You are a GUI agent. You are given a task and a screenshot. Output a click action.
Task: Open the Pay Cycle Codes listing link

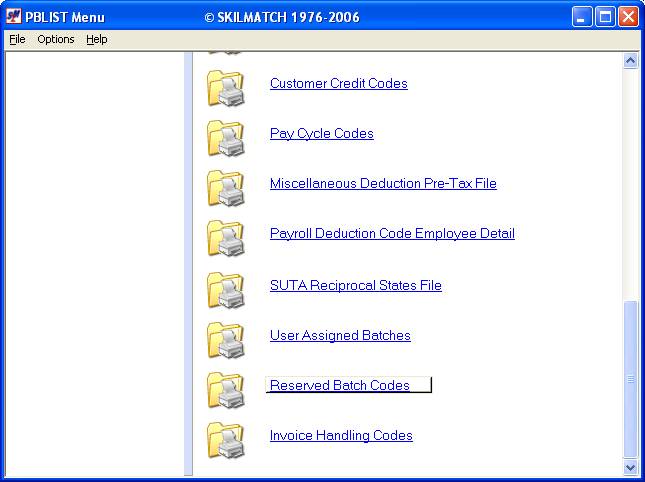[x=321, y=134]
